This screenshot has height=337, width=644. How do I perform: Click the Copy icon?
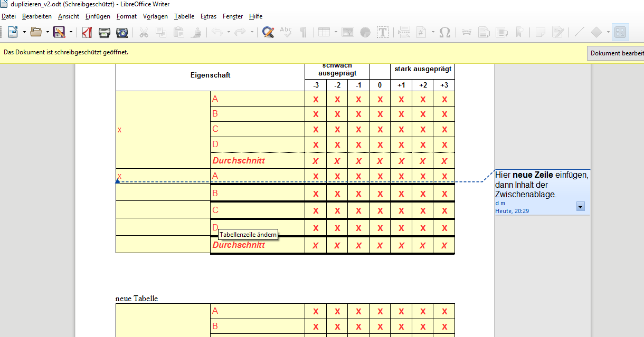tap(161, 32)
